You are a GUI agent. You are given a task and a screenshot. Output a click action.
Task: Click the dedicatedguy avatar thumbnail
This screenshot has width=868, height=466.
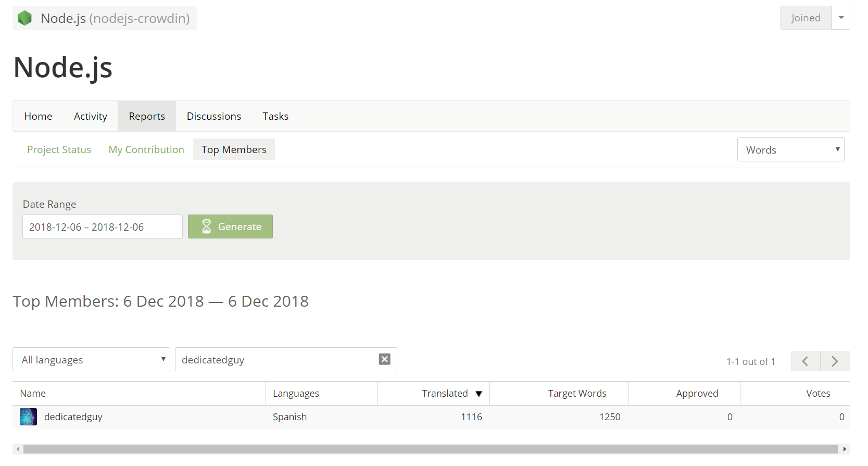point(28,417)
